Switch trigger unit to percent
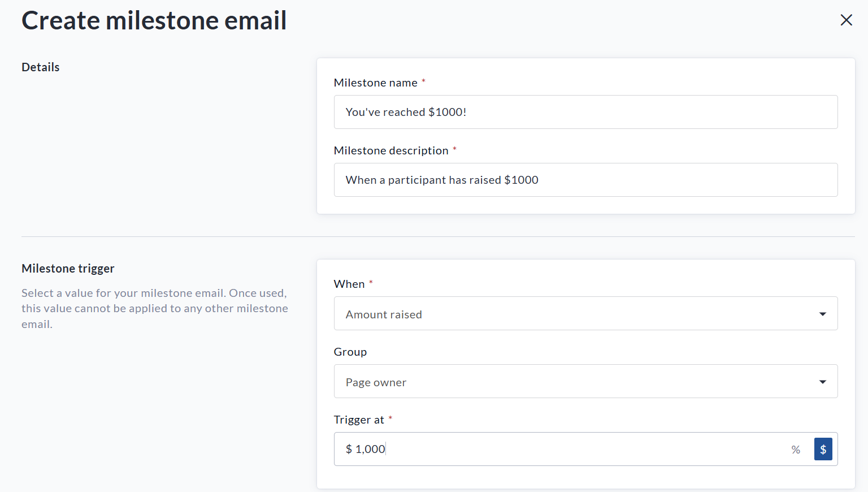 click(796, 450)
